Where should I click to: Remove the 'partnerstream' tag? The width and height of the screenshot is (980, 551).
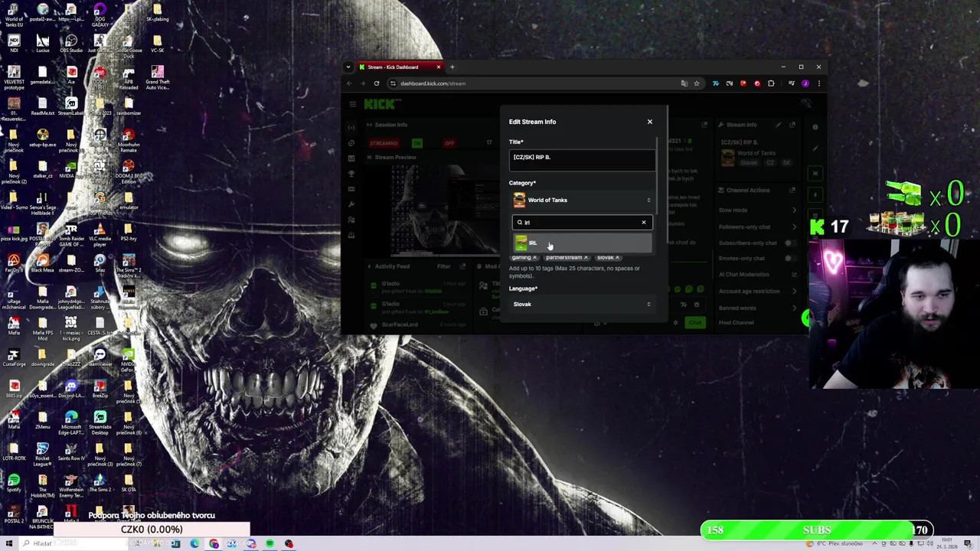[x=586, y=258]
